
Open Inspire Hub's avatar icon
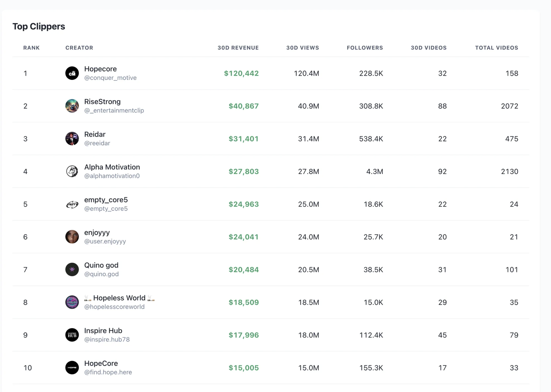point(72,335)
